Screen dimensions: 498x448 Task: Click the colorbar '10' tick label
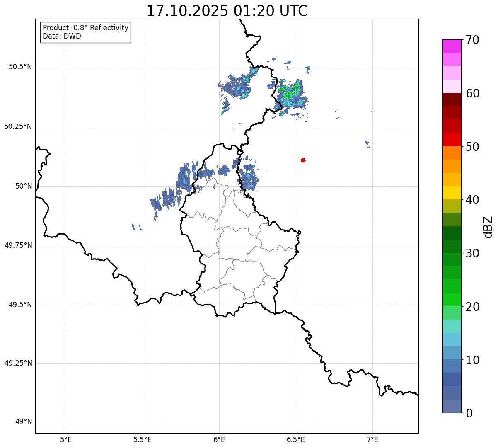[472, 360]
